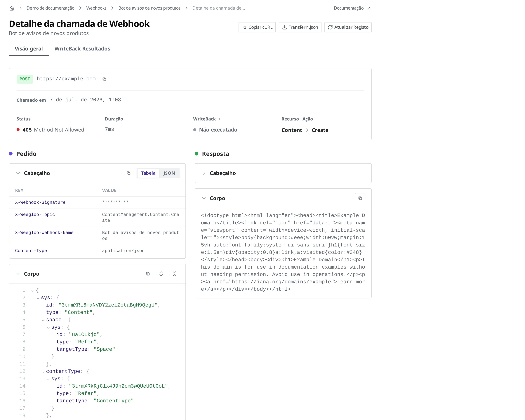Click the call timestamp 7 de jul. de 2026
Image resolution: width=525 pixels, height=420 pixels.
(x=85, y=100)
